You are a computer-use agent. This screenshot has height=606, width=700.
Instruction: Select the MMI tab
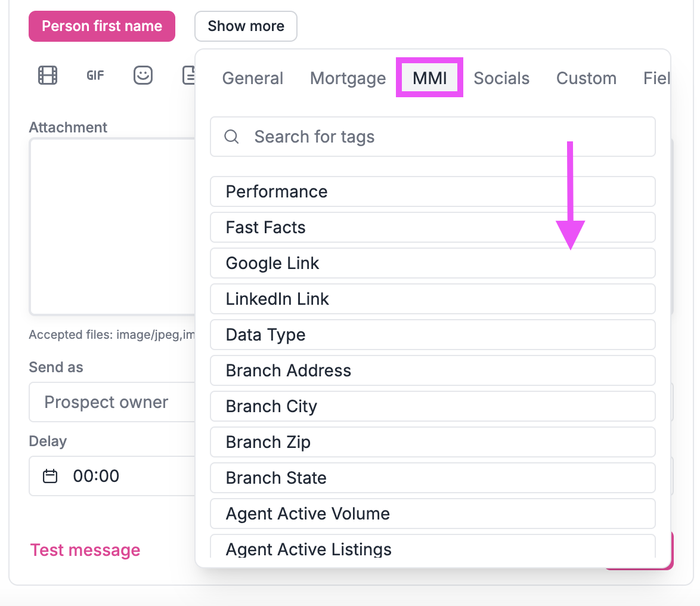[429, 78]
